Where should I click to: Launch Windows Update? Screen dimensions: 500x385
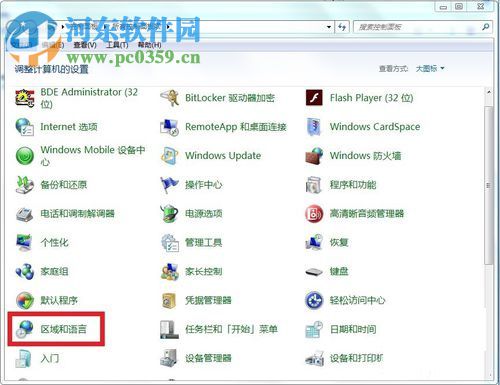tap(211, 156)
